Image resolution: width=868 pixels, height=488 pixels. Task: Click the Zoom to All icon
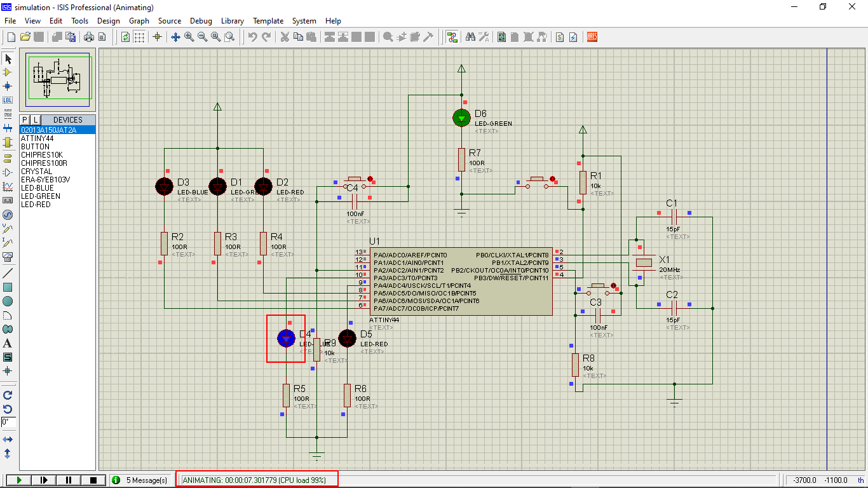(216, 37)
